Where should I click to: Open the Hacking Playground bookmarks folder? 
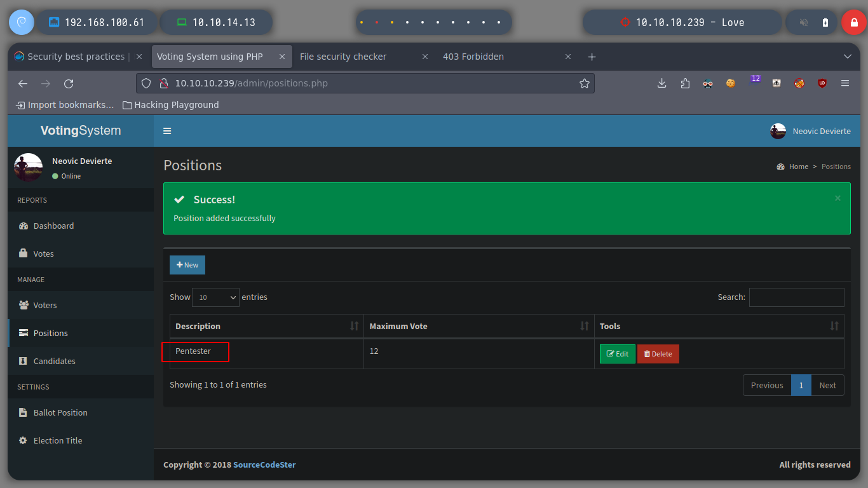click(x=171, y=105)
